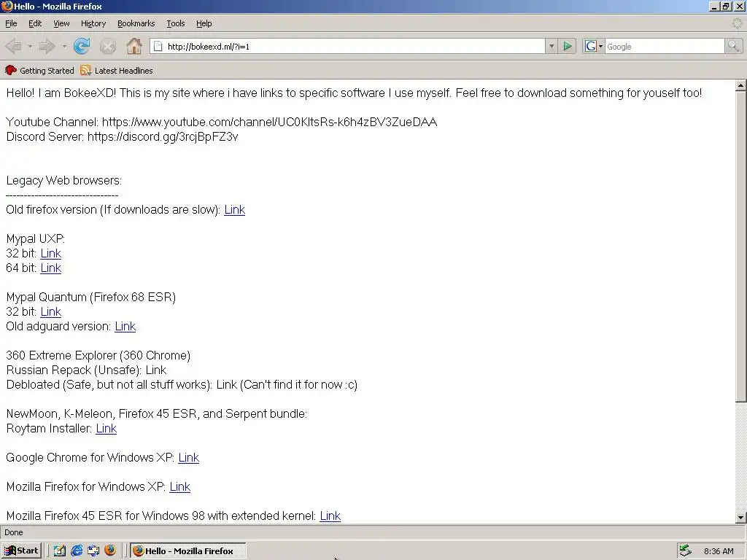Click the activity throbber icon

[738, 23]
